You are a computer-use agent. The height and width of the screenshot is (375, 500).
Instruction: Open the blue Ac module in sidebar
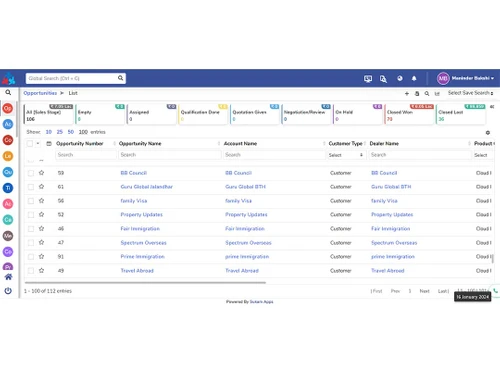coord(8,124)
